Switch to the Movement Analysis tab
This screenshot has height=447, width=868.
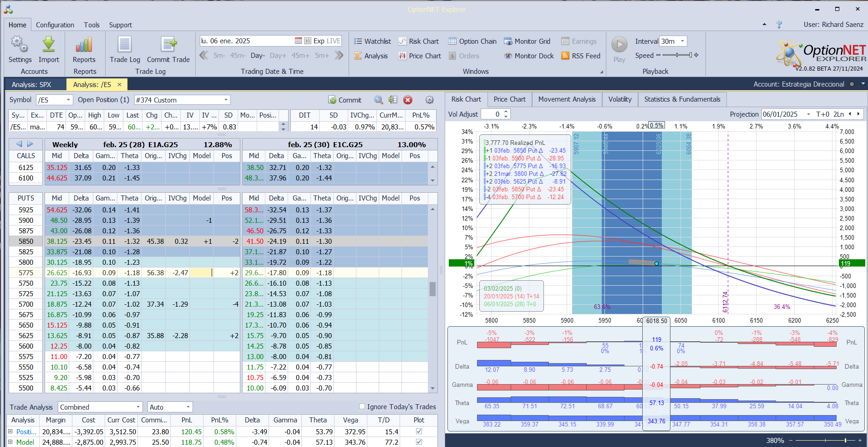[567, 99]
